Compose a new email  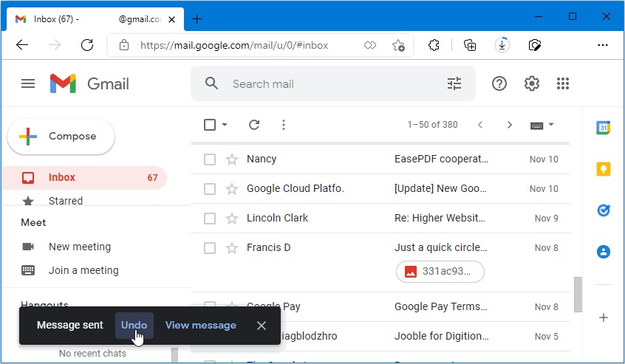[61, 136]
